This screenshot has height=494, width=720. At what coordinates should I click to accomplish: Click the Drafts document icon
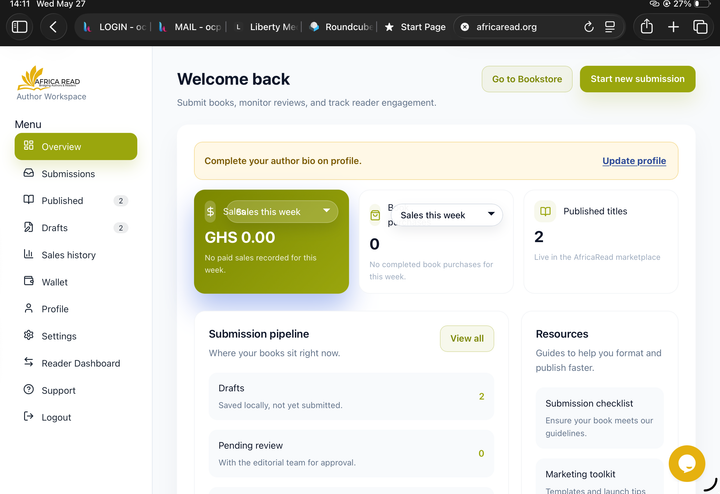coord(28,227)
